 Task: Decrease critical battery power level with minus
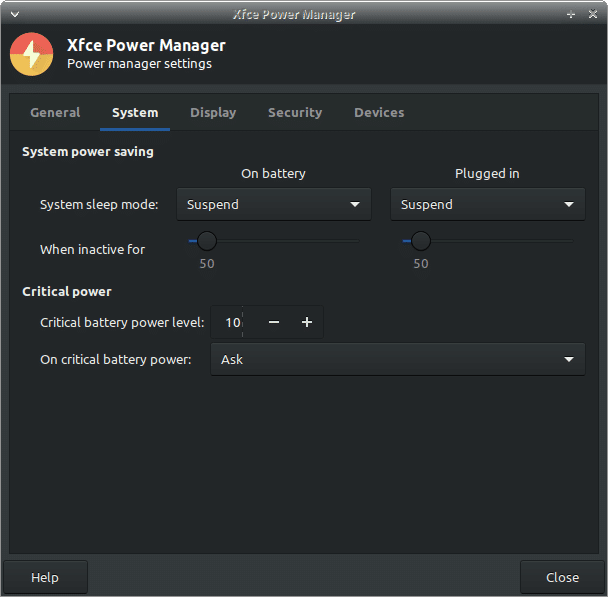tap(274, 322)
